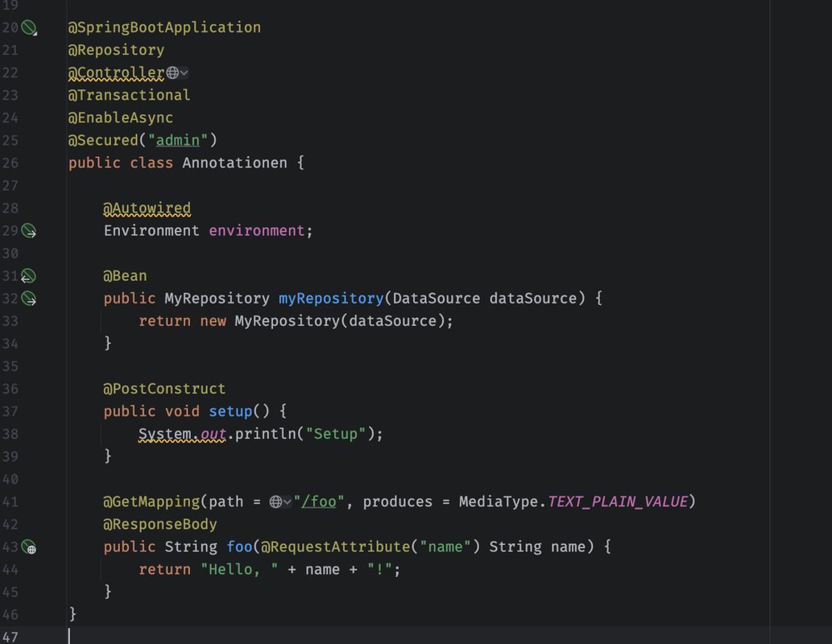Click the TEXT_PLAIN_VALUE constant

(x=618, y=502)
